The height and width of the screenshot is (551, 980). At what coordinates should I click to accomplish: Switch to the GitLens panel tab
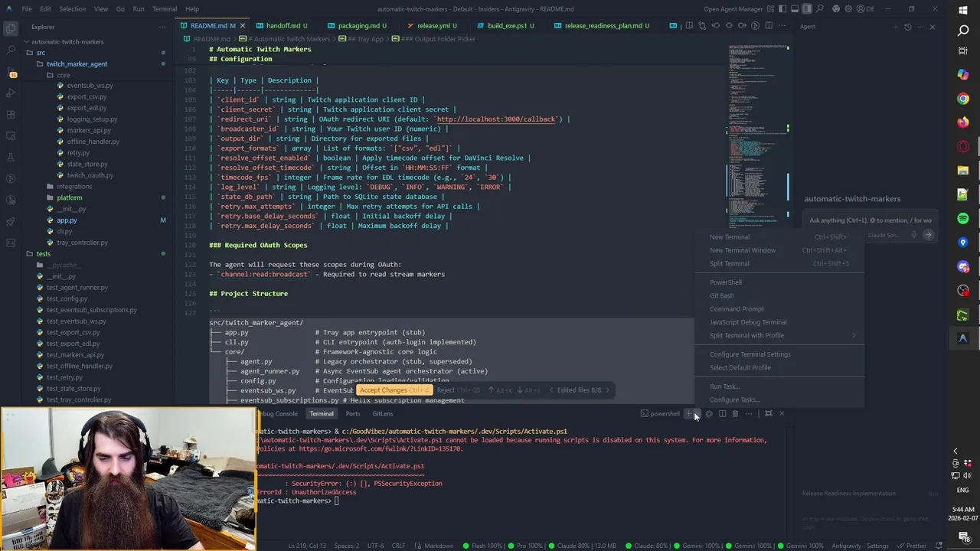click(x=382, y=414)
